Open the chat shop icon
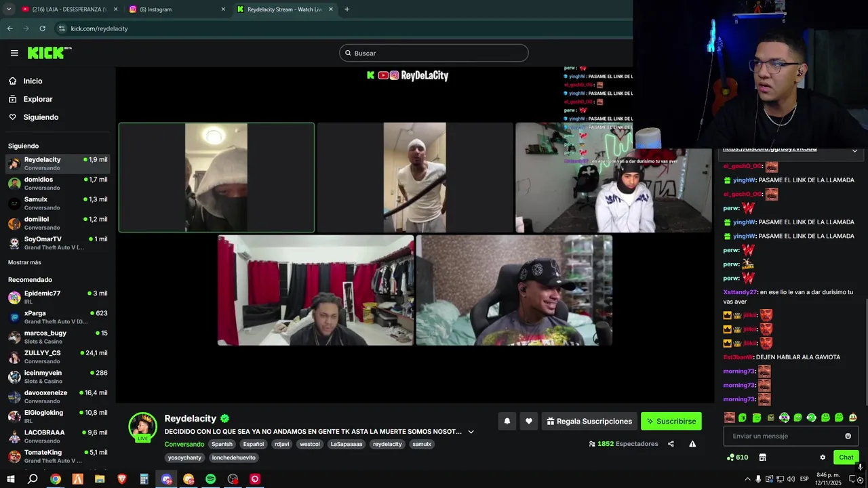 tap(762, 457)
